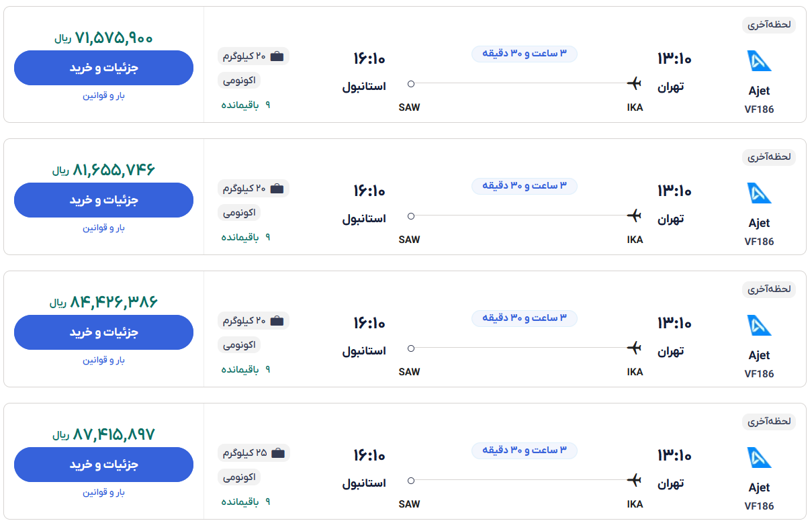Click airplane icon on the 71,575,900 rial flight

tap(634, 83)
